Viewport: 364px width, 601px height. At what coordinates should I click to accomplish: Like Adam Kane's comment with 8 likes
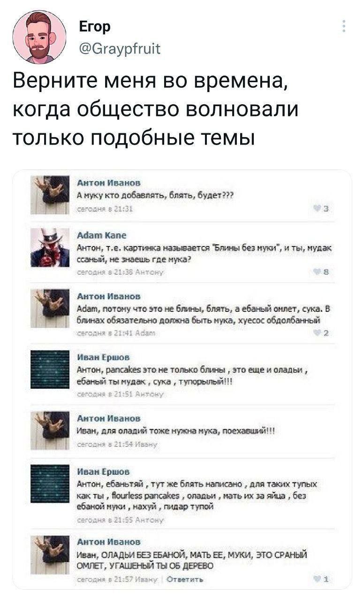(x=322, y=271)
